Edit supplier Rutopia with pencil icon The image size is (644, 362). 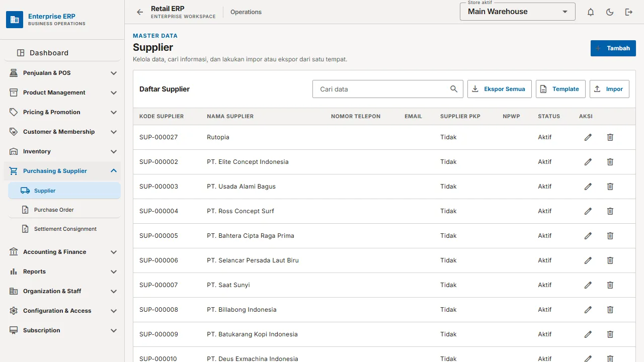pos(588,137)
